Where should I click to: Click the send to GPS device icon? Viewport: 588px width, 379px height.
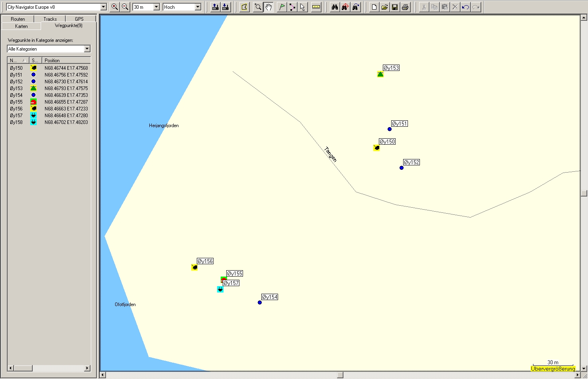pyautogui.click(x=216, y=7)
